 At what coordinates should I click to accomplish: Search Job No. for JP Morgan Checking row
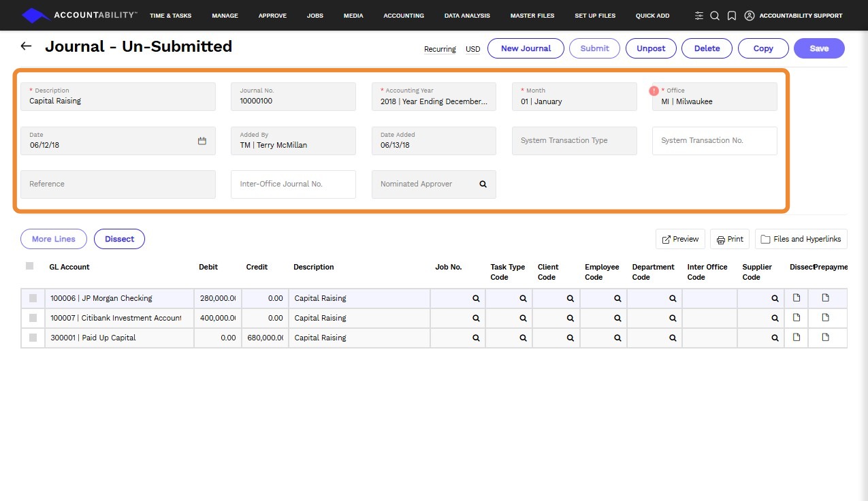pos(477,298)
